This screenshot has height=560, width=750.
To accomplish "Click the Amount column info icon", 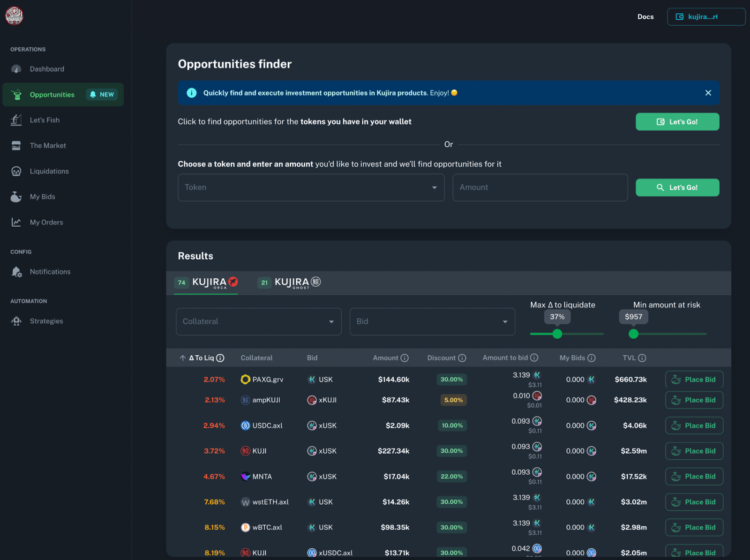I will [x=405, y=358].
